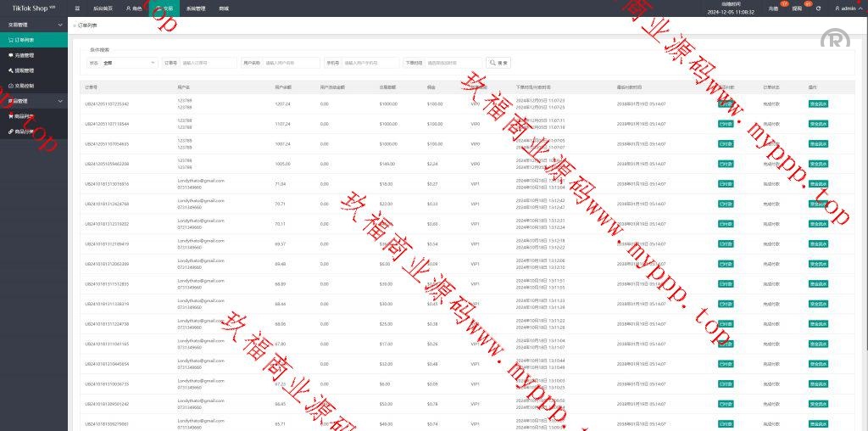Click 资金流水 button for order UB2412051107235342

point(819,104)
